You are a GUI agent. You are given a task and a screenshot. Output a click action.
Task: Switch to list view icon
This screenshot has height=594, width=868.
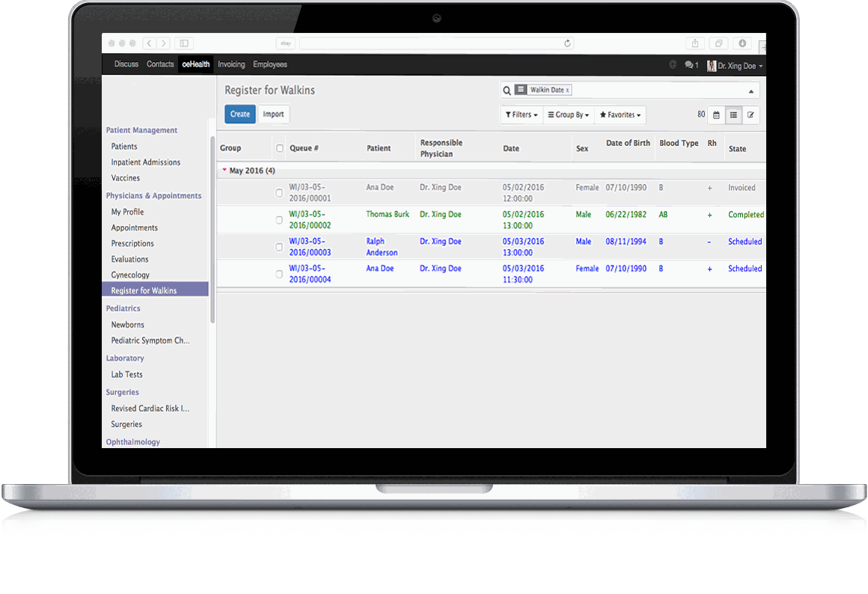point(733,115)
